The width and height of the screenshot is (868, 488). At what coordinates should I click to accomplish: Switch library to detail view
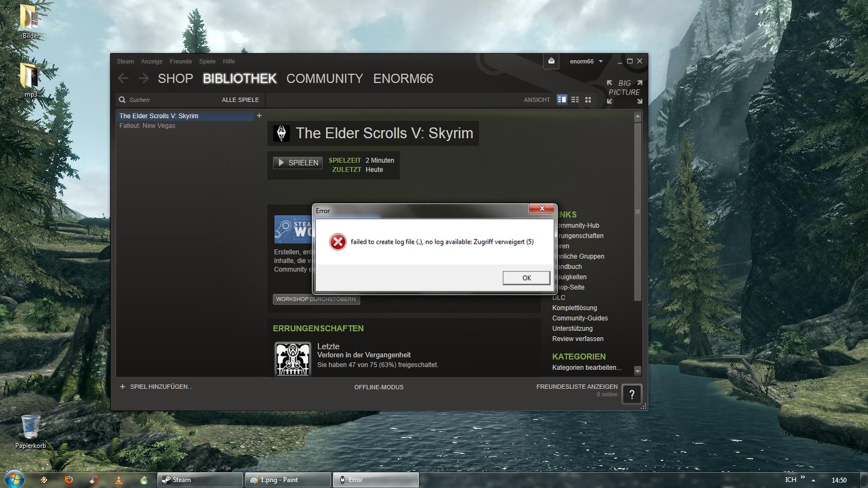tap(562, 100)
